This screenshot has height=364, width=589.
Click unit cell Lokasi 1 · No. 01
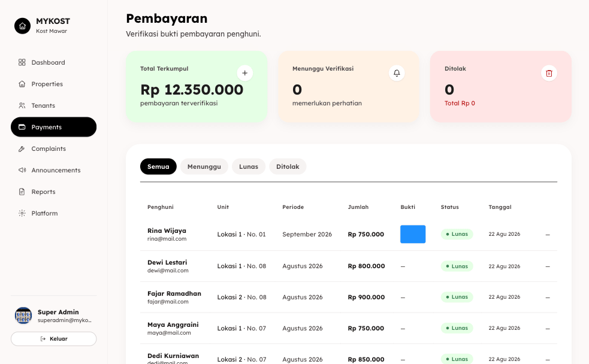(241, 234)
